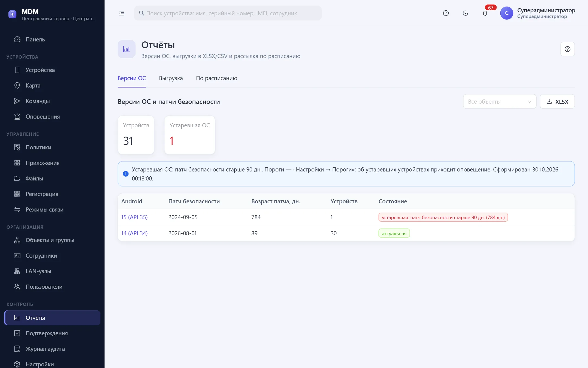Open Объекты и группы page

(x=52, y=240)
